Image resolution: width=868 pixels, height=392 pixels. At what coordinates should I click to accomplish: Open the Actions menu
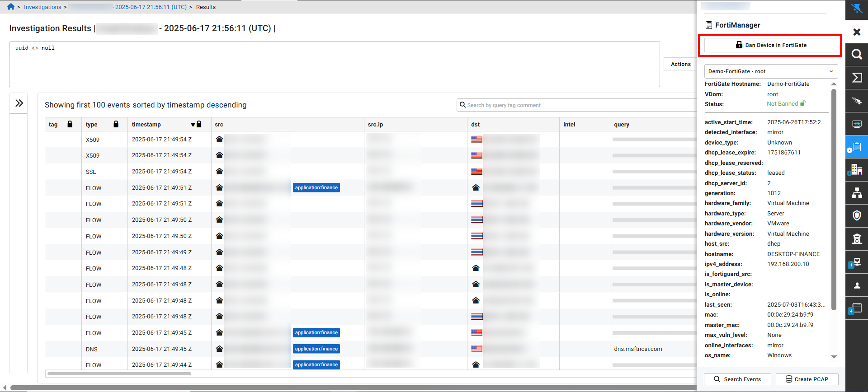click(680, 64)
